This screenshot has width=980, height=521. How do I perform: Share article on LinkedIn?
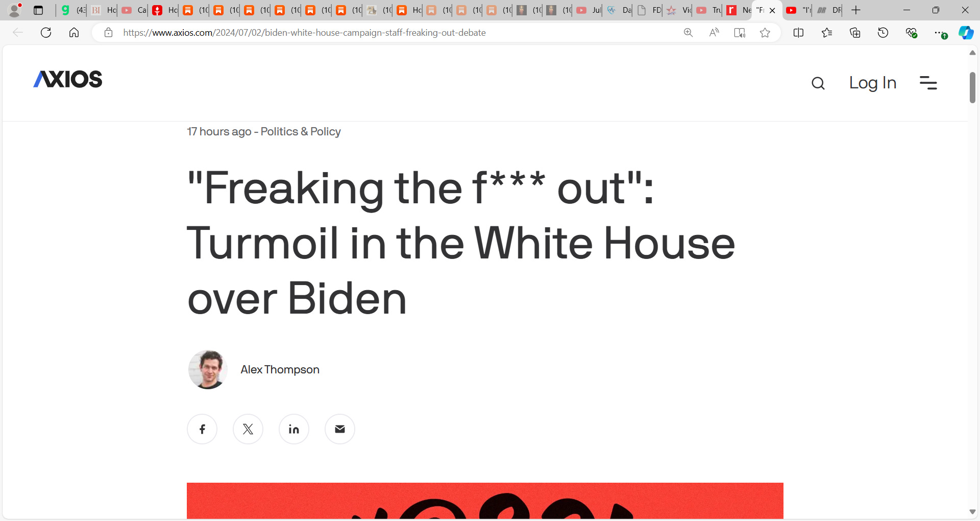point(294,429)
